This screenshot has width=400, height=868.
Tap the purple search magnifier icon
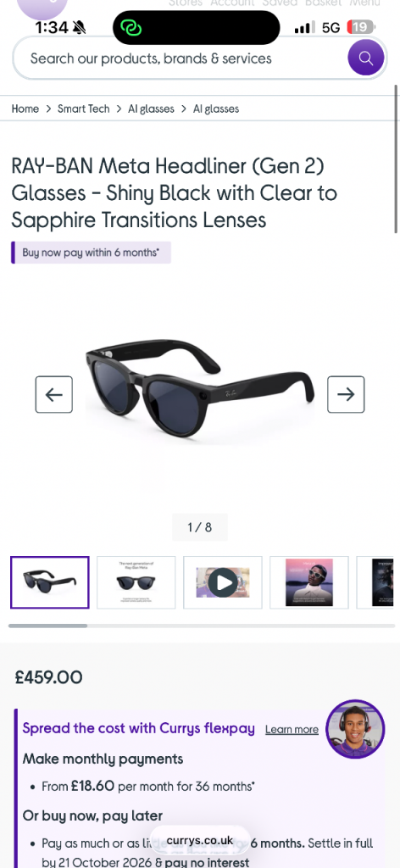[366, 58]
